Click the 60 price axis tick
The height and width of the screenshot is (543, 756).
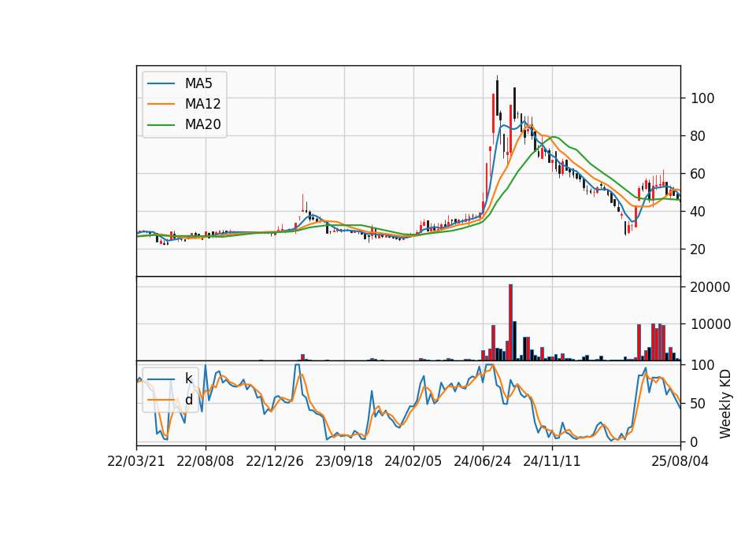(x=699, y=174)
